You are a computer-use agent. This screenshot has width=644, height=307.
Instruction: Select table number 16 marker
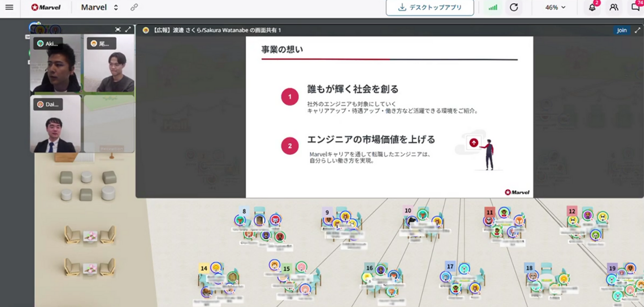coord(369,268)
